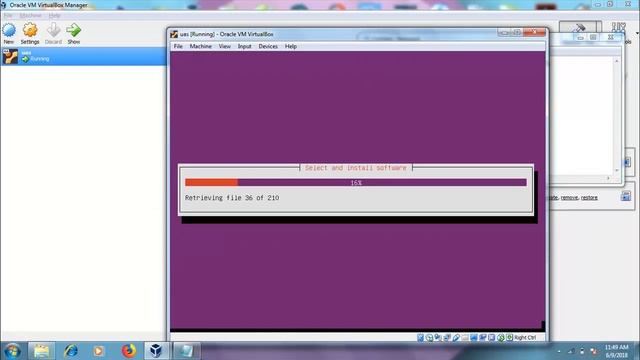This screenshot has width=640, height=360.
Task: Click the Select and install software title
Action: coord(356,168)
